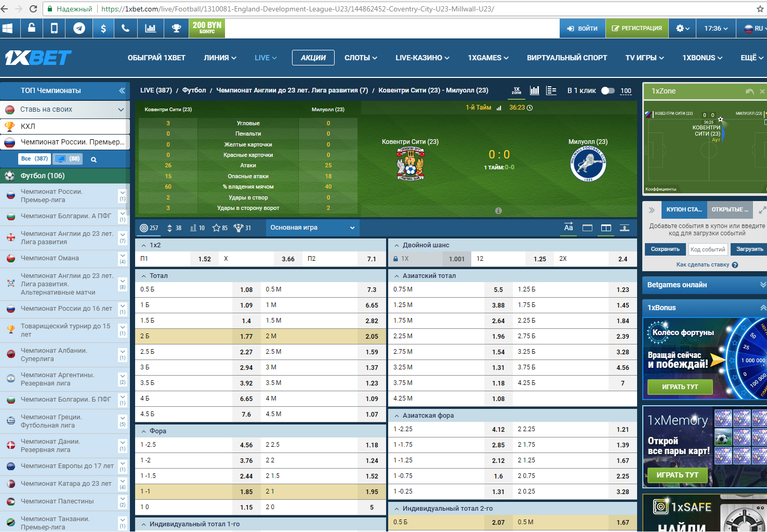Image resolution: width=767 pixels, height=532 pixels.
Task: Click Футбол breadcrumb link
Action: [194, 90]
